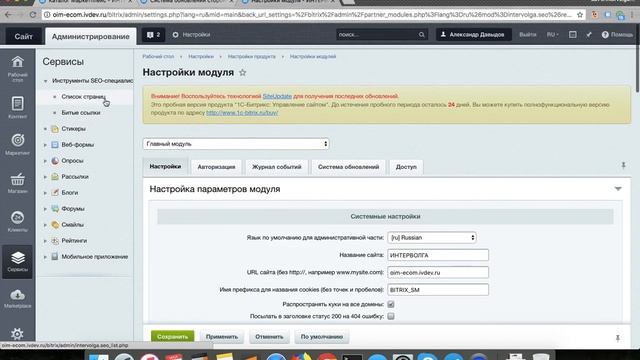Click the Настройки tab in module settings

[x=165, y=167]
